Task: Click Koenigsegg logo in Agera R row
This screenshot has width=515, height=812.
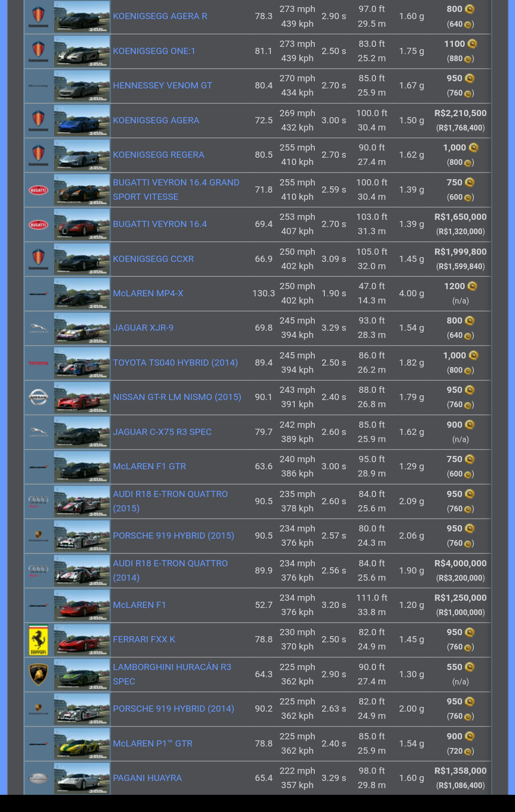Action: coord(39,17)
